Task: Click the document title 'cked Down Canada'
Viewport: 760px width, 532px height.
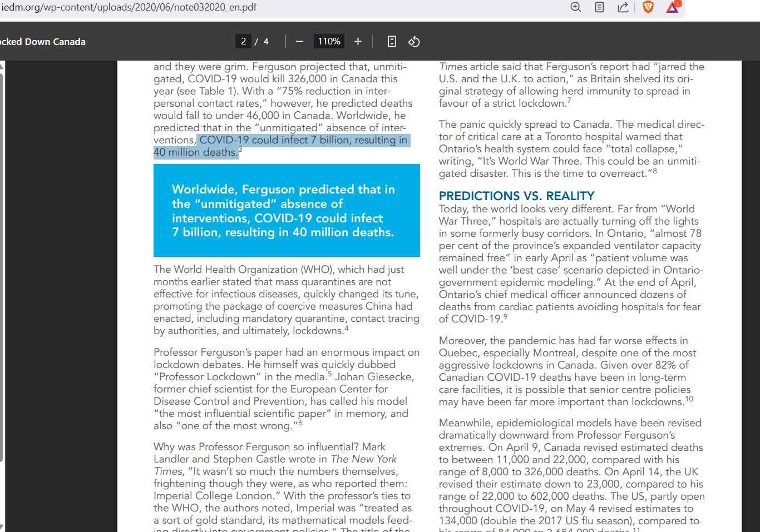Action: (43, 42)
